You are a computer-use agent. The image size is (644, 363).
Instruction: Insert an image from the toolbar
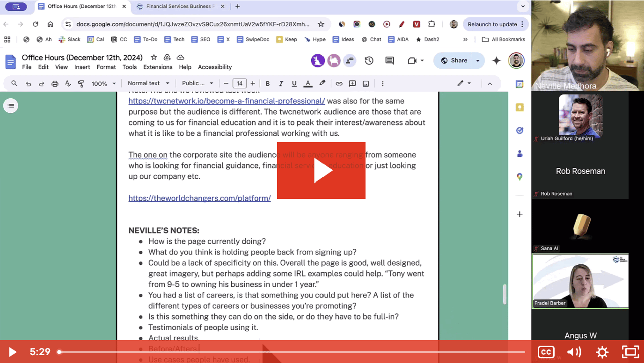366,84
